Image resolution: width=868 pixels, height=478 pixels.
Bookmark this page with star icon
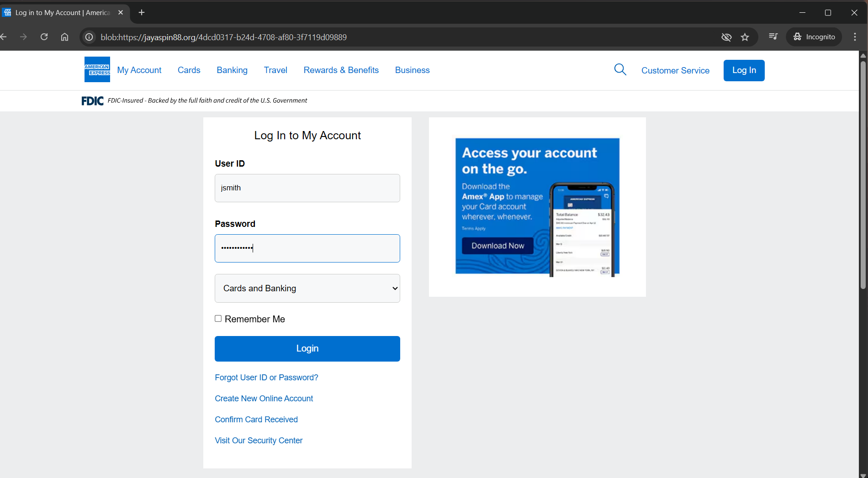745,37
